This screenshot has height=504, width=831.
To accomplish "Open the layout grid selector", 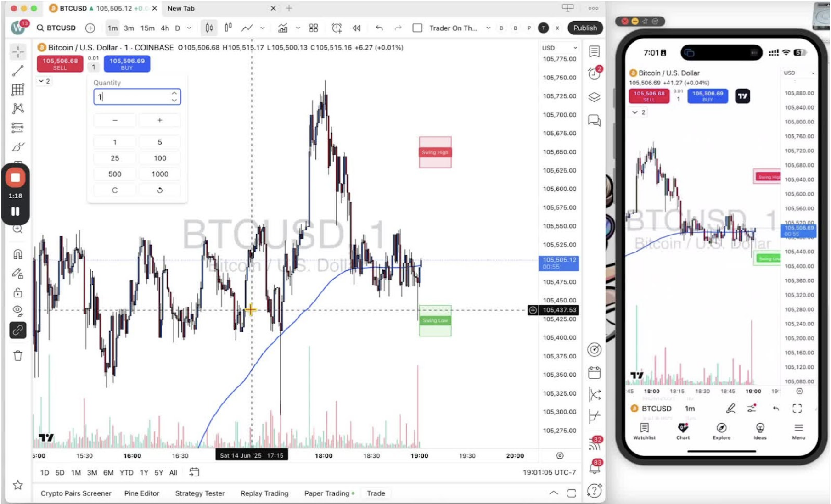I will click(314, 28).
